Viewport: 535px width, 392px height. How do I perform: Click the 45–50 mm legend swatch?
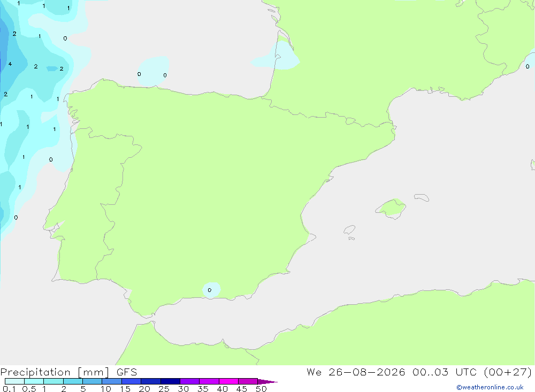click(248, 381)
